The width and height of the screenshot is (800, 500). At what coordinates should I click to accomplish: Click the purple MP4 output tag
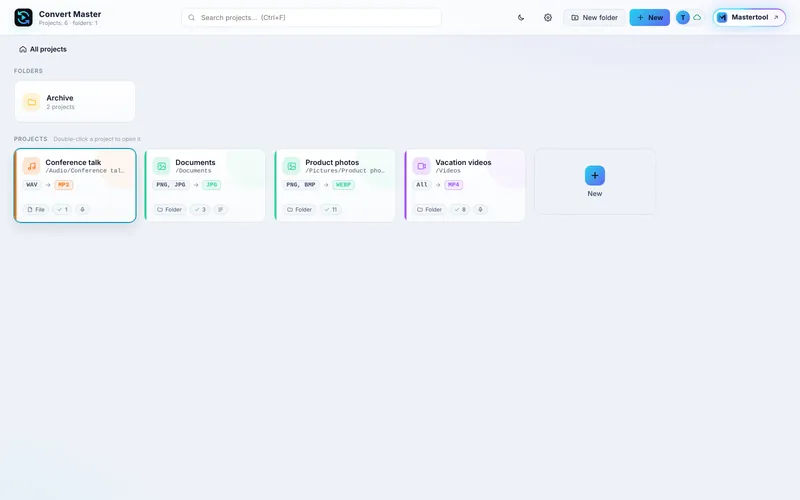point(454,185)
